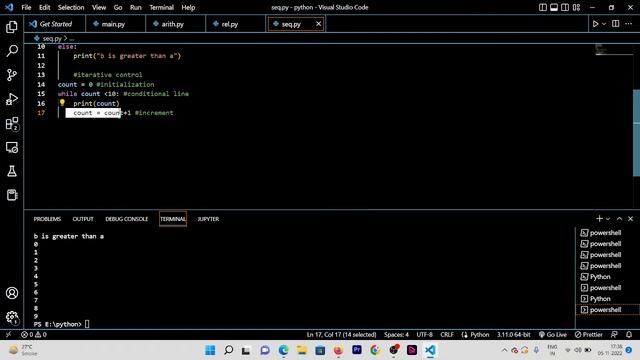The height and width of the screenshot is (360, 640).
Task: Open the Terminal menu
Action: [161, 7]
